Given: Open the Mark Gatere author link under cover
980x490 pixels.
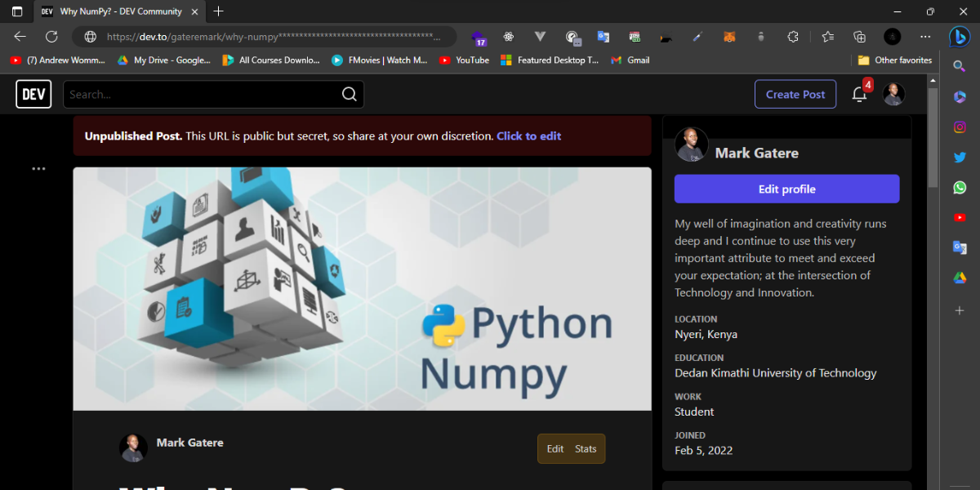Looking at the screenshot, I should point(189,443).
